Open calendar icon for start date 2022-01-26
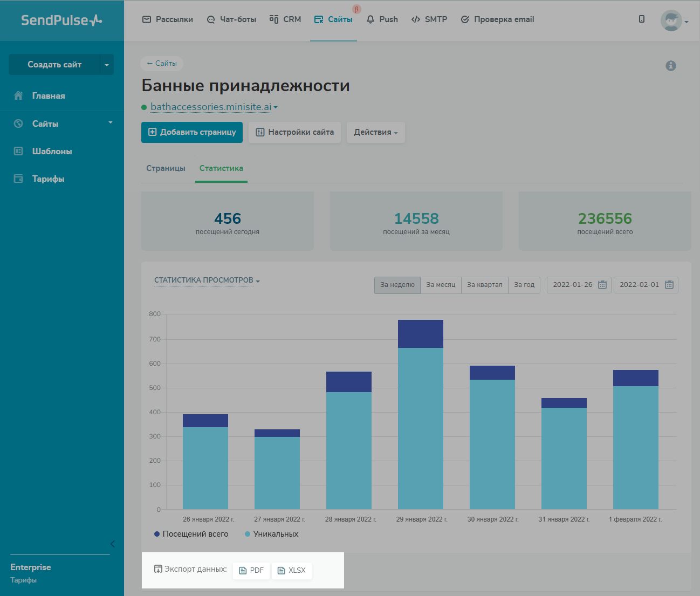This screenshot has height=596, width=700. [602, 285]
